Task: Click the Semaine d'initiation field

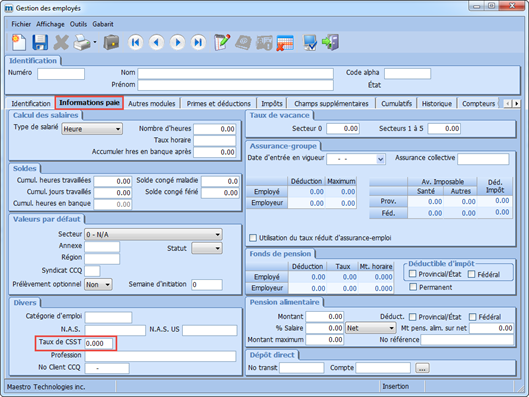Action: click(207, 285)
